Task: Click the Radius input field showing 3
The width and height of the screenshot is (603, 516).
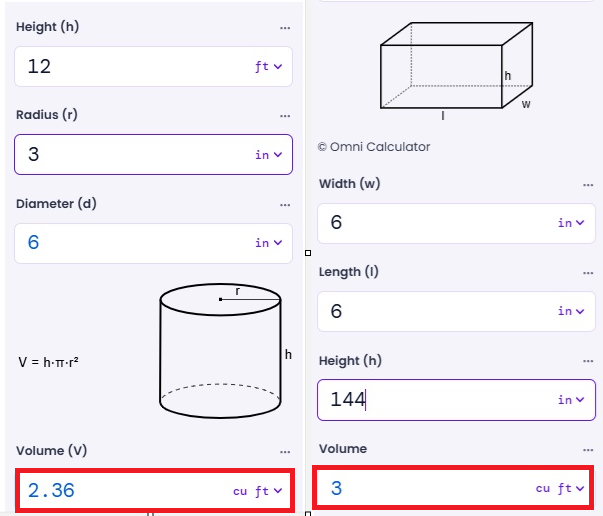Action: [153, 155]
